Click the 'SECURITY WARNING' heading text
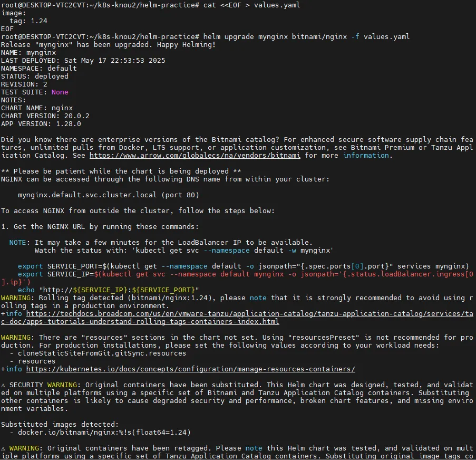476x460 pixels. [x=43, y=385]
